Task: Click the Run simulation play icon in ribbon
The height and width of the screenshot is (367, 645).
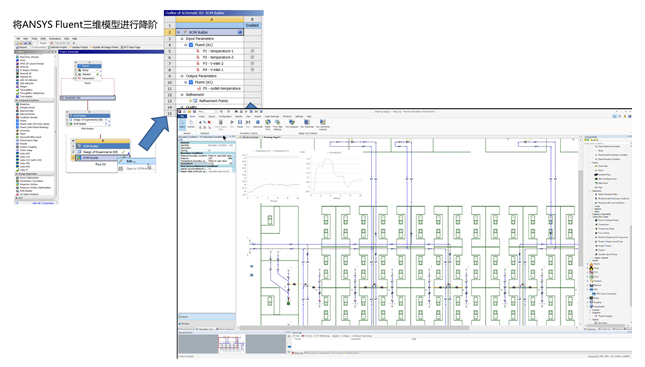Action: (232, 122)
